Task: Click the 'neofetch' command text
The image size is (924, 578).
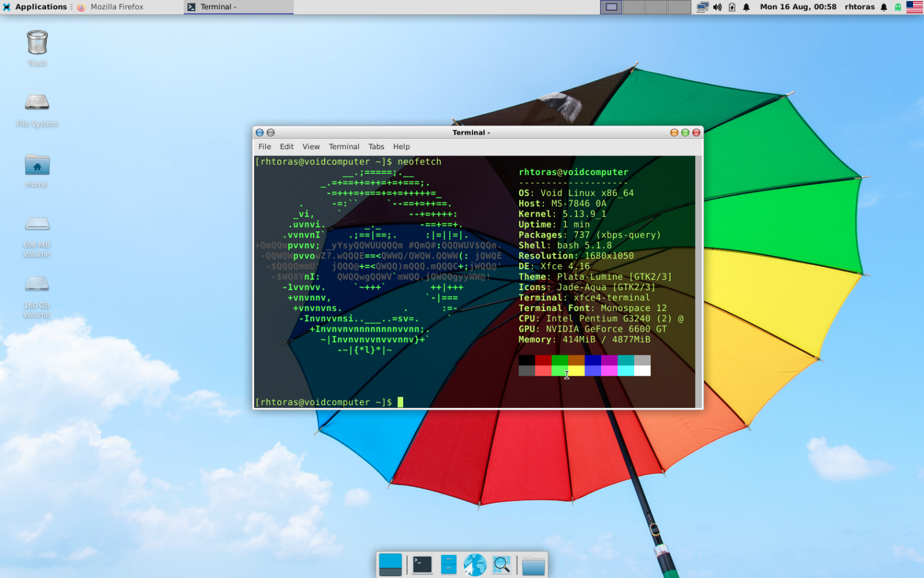Action: point(419,162)
